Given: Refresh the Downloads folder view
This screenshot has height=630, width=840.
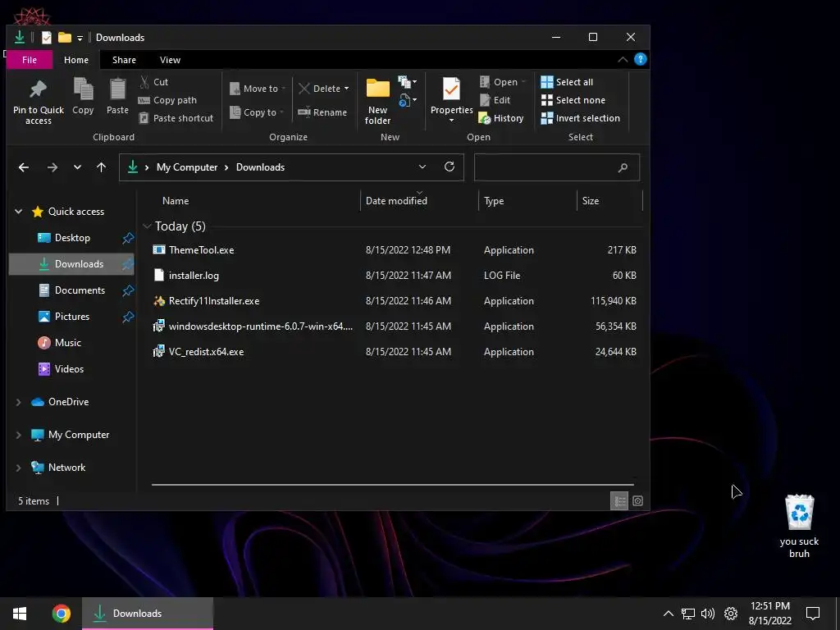Looking at the screenshot, I should (450, 167).
